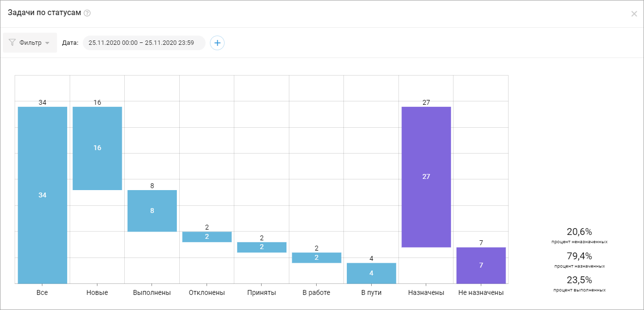
Task: Click the 23,5% процент выполненных value
Action: click(579, 280)
